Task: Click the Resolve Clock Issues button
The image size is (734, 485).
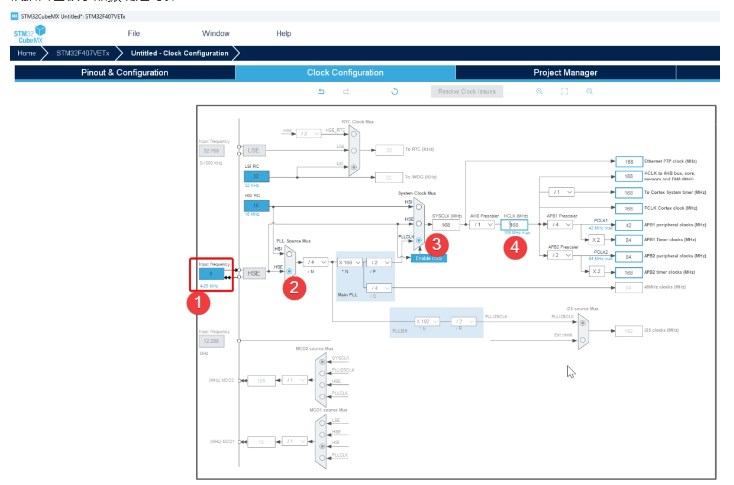Action: click(x=467, y=91)
